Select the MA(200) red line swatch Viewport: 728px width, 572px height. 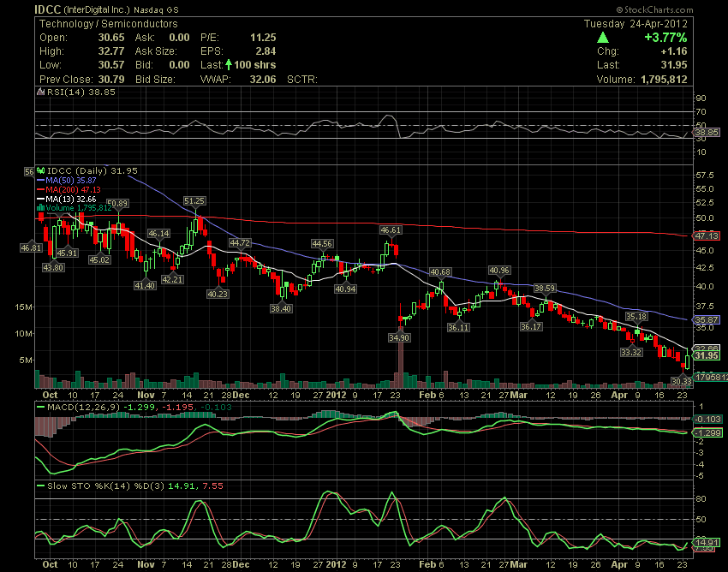[41, 189]
